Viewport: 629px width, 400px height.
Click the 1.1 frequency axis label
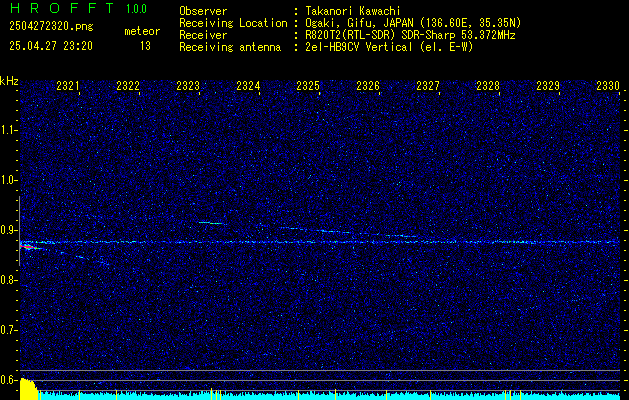pos(8,130)
